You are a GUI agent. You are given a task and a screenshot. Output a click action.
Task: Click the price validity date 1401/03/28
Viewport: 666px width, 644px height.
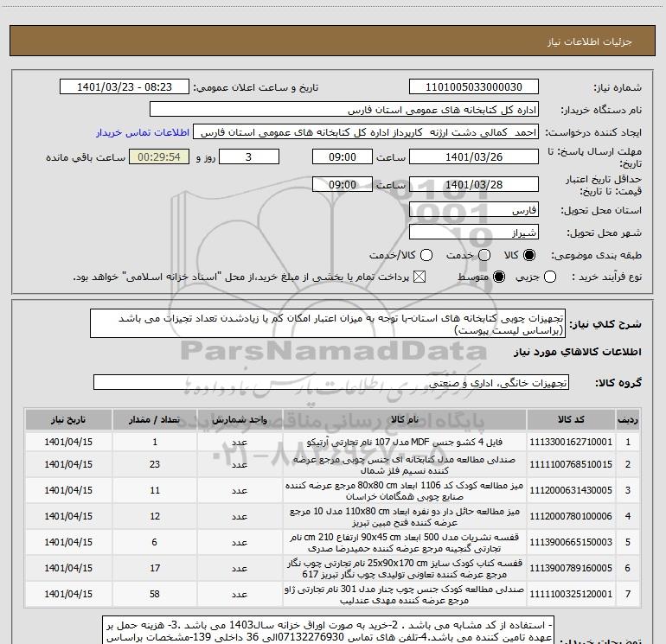[474, 184]
